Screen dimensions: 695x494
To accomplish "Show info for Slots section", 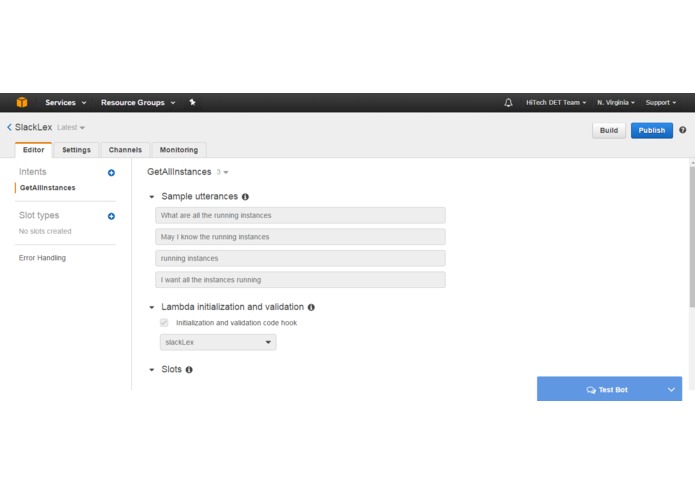I will [x=189, y=370].
